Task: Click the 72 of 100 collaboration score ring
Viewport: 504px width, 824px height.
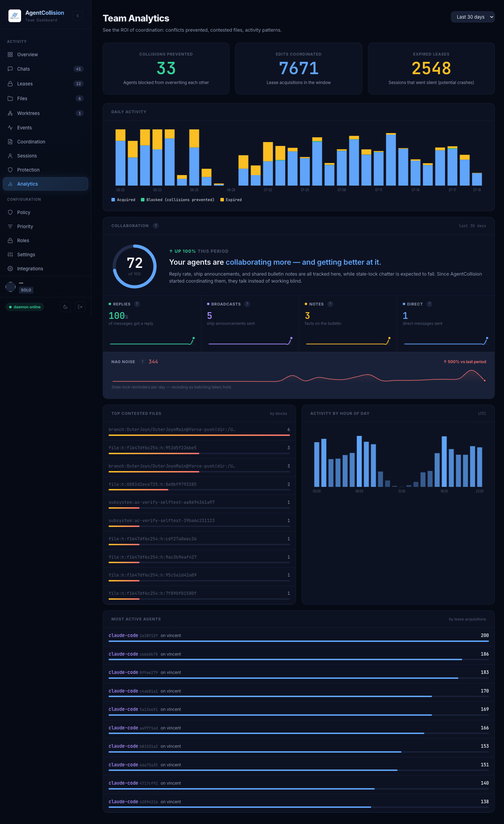Action: coord(135,266)
